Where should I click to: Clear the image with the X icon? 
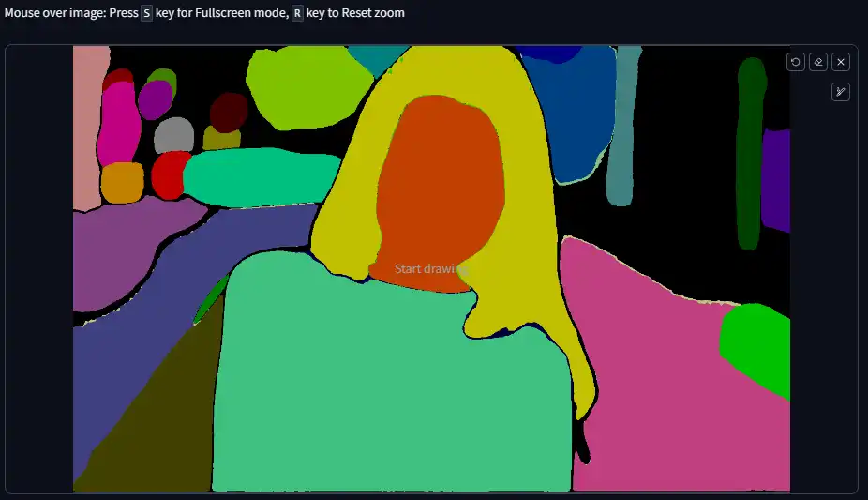[841, 62]
